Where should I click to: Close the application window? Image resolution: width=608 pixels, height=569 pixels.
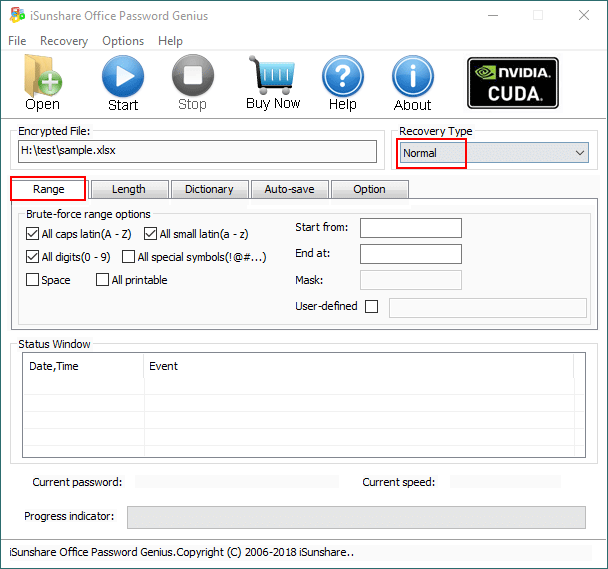pos(584,16)
